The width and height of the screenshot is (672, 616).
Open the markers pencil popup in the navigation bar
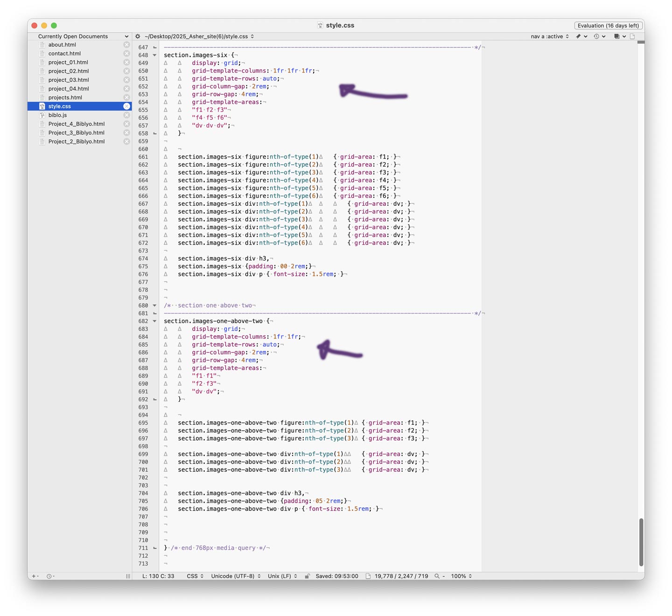pyautogui.click(x=581, y=36)
